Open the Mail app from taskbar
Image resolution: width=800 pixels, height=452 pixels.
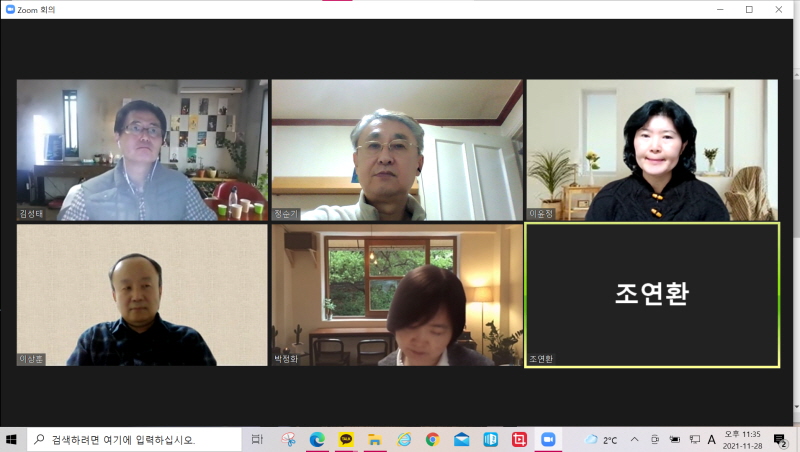[461, 439]
